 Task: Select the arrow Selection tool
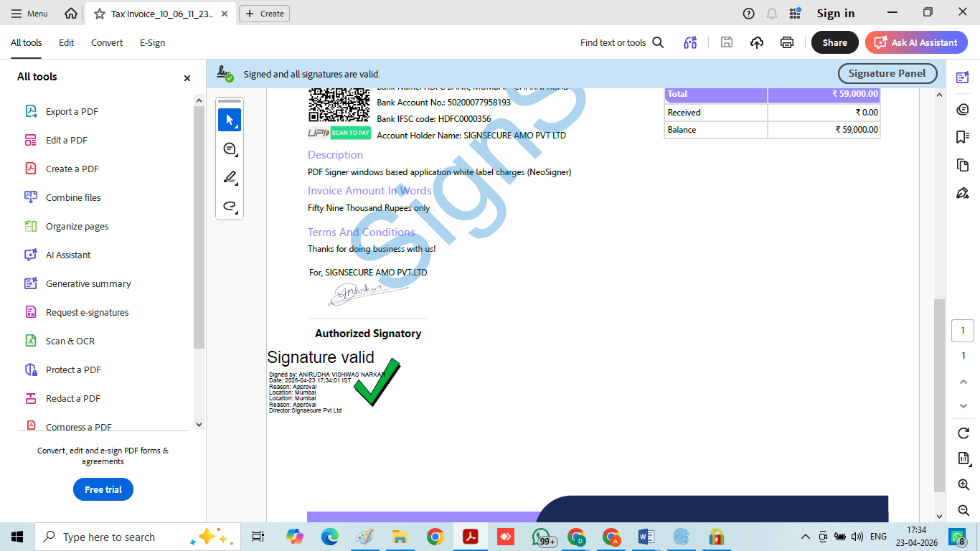pos(230,120)
